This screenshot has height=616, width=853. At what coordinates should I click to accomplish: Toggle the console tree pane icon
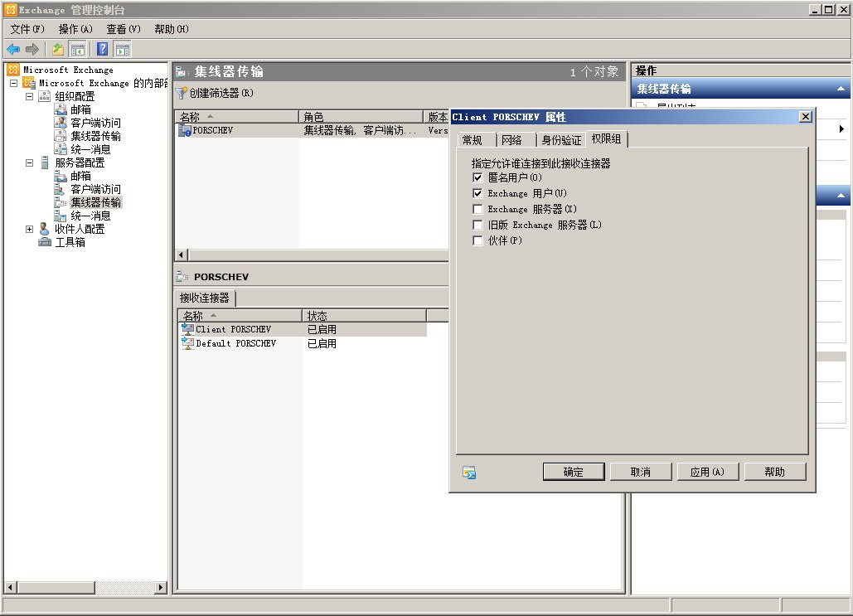pyautogui.click(x=78, y=50)
